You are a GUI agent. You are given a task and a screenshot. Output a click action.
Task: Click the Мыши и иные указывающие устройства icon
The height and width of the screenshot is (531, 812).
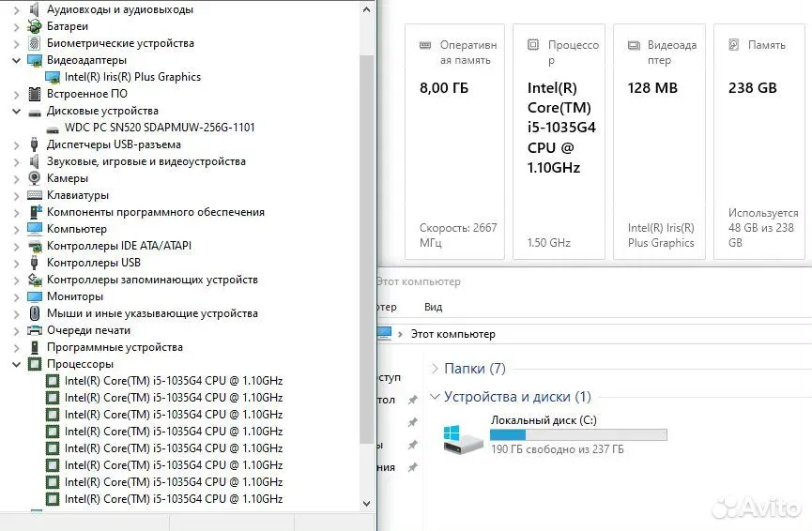[34, 313]
